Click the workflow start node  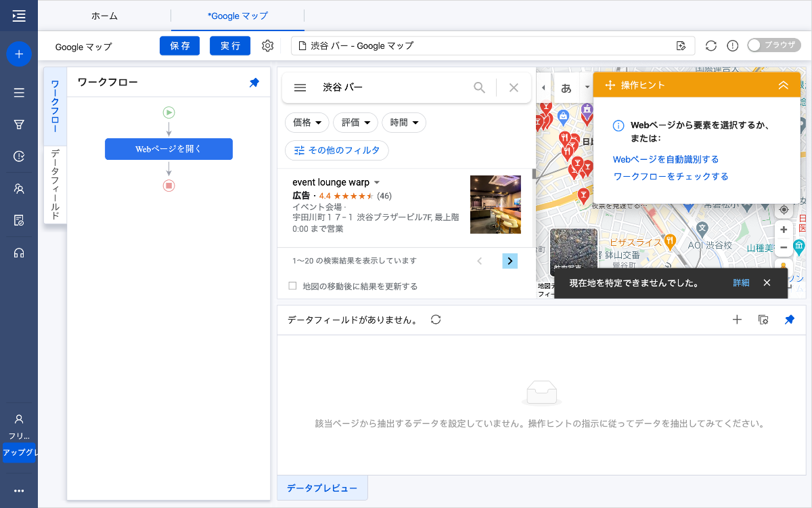point(168,112)
